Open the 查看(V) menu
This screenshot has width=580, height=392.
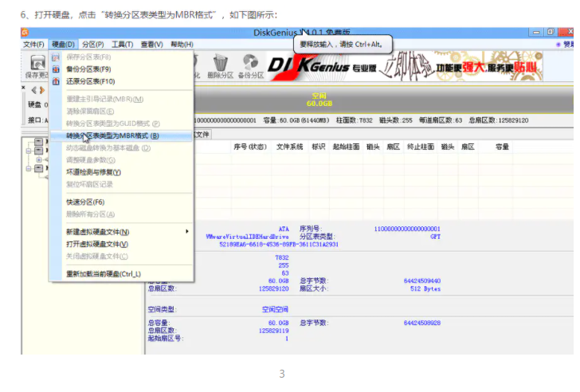(151, 45)
